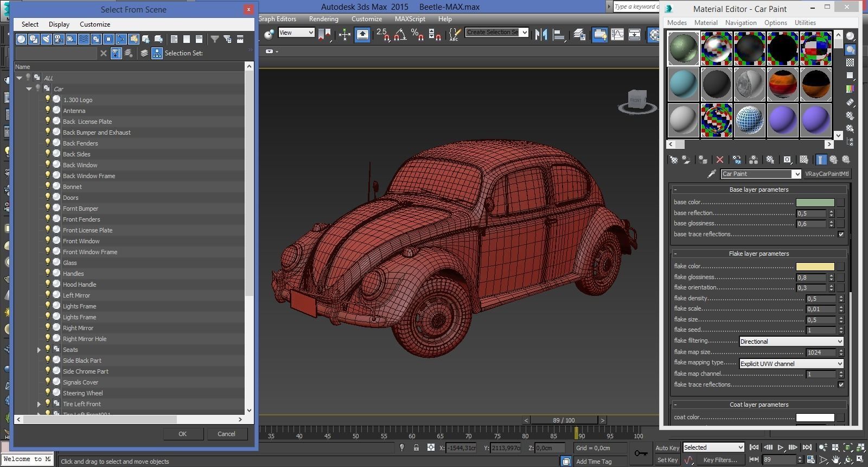Open the Display menu in dialog

click(59, 24)
